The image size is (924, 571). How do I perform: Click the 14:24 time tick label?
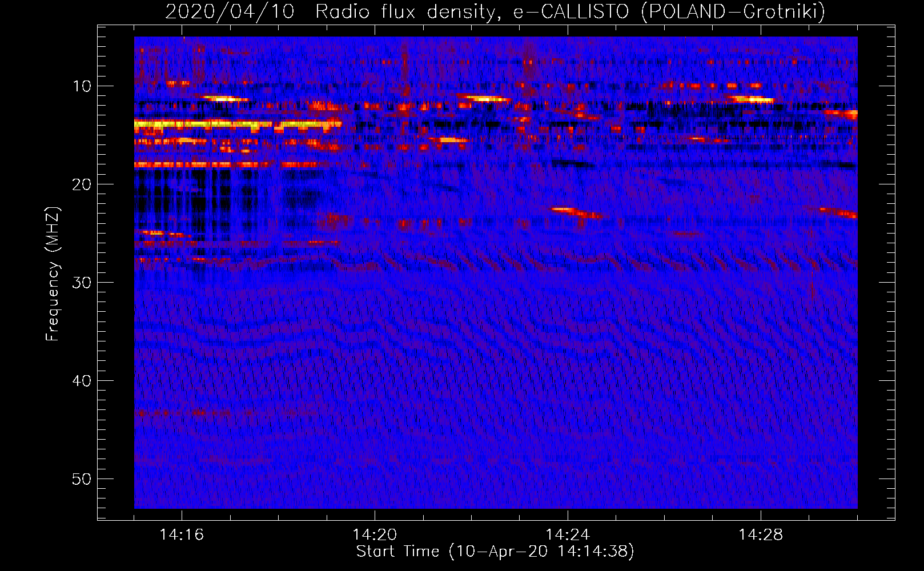click(x=568, y=534)
